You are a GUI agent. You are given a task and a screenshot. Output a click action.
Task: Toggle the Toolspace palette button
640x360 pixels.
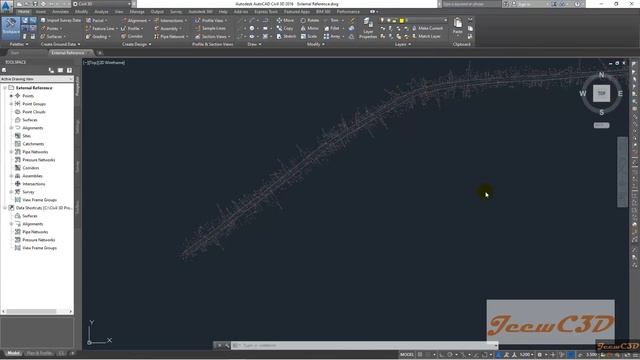coord(11,27)
